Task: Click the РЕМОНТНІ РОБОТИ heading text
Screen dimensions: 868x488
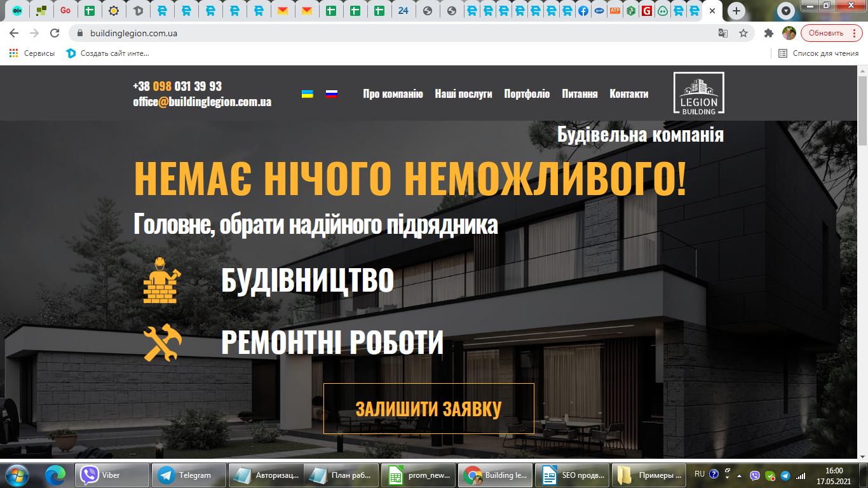Action: coord(332,342)
